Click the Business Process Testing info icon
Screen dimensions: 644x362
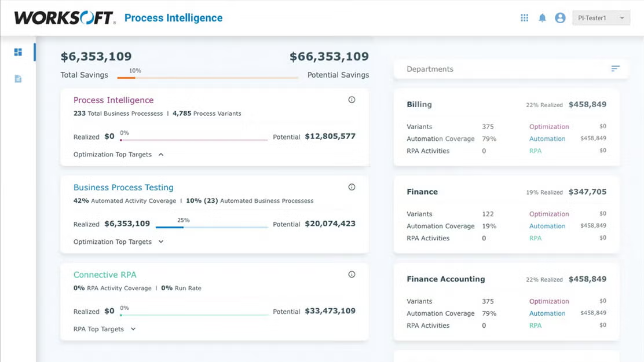click(x=352, y=187)
